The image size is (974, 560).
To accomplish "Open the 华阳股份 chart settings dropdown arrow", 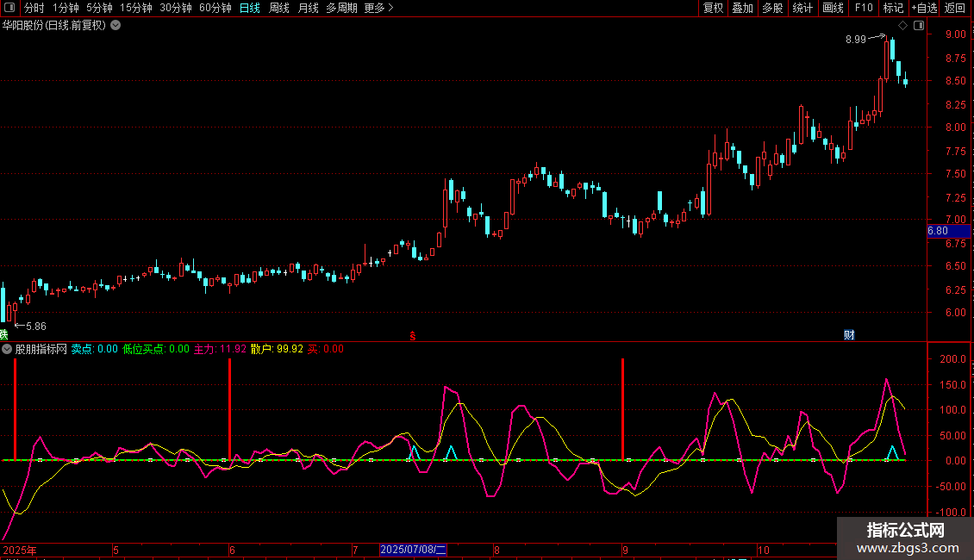I will 116,26.
